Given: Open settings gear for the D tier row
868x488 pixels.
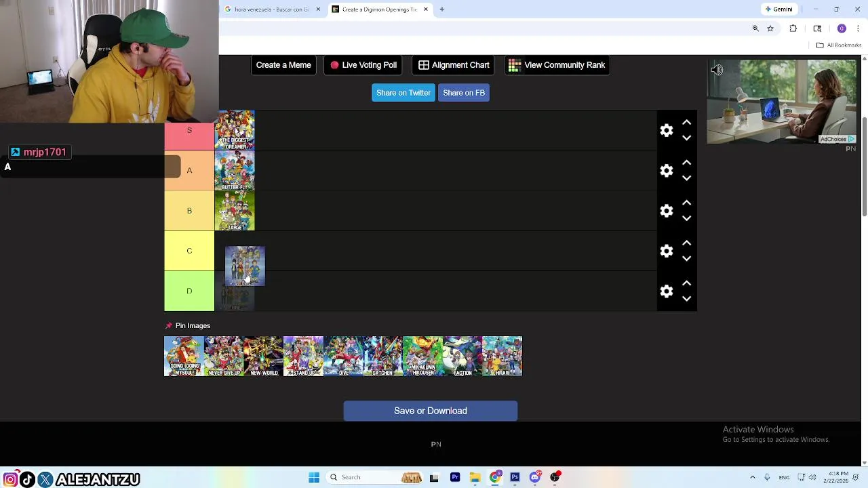Looking at the screenshot, I should (667, 291).
